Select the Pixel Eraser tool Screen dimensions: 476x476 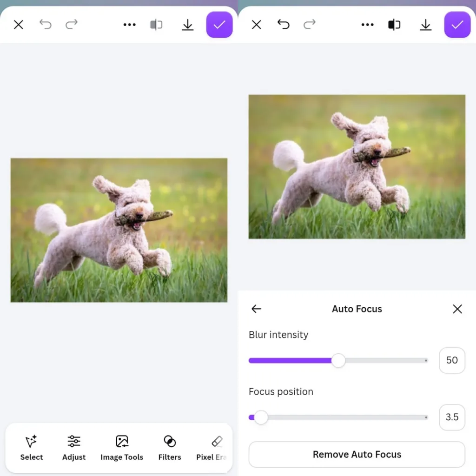point(212,448)
